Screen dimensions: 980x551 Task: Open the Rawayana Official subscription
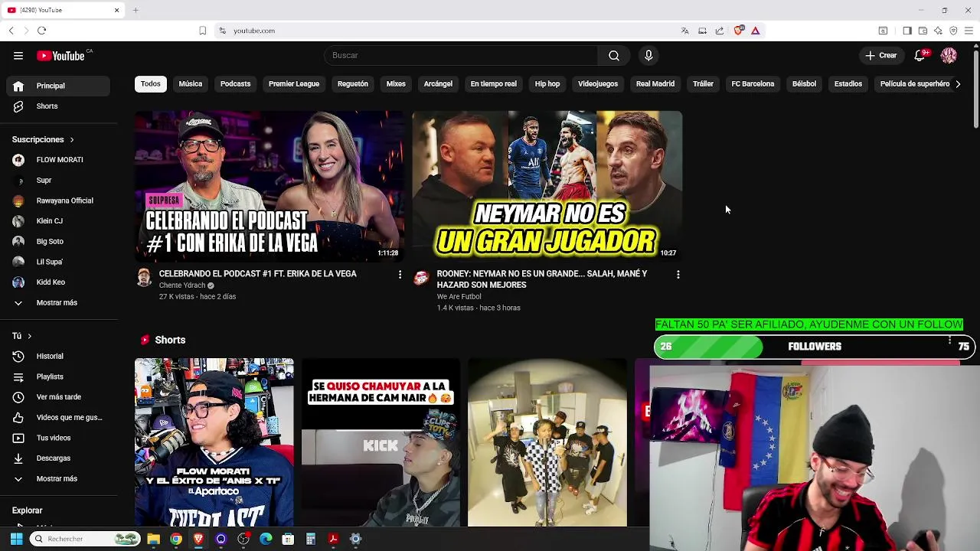[60, 201]
